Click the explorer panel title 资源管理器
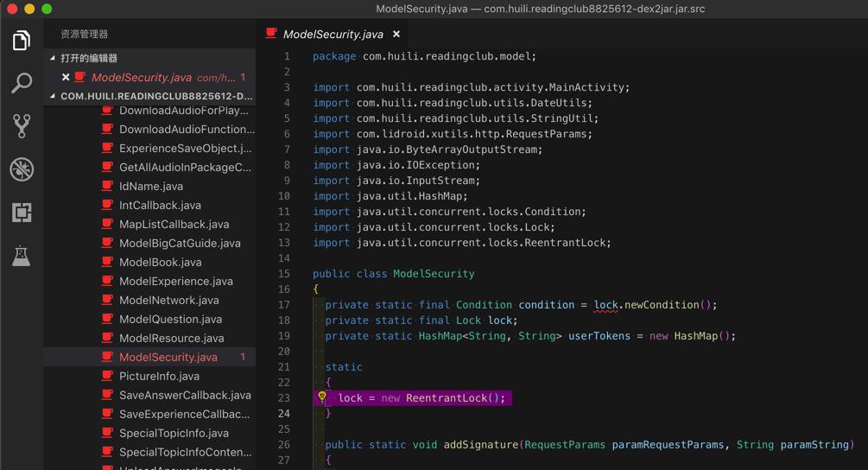868x470 pixels. pos(84,34)
